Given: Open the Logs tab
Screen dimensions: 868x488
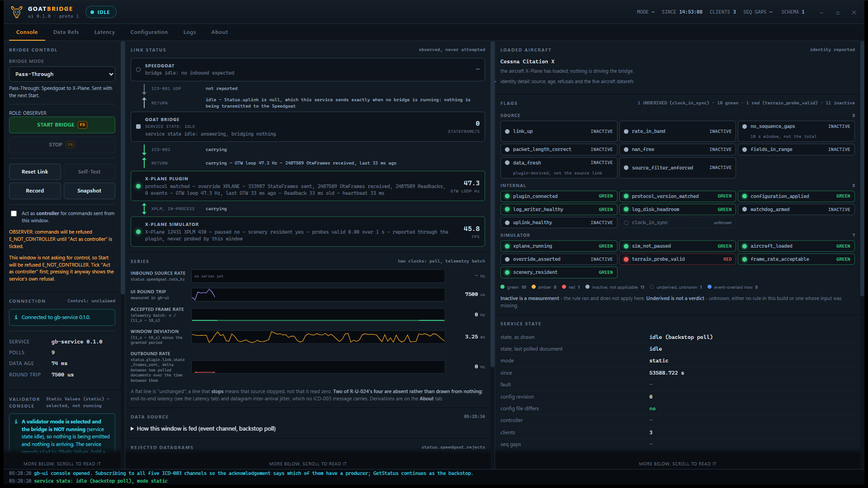Looking at the screenshot, I should point(189,32).
